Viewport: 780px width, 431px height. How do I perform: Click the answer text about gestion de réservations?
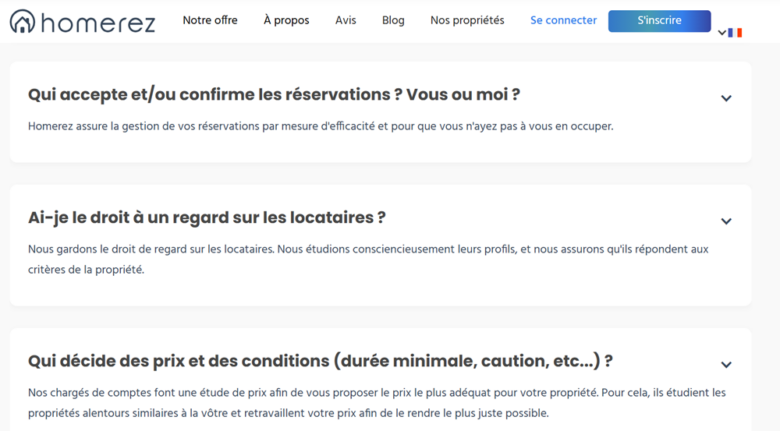pos(321,126)
